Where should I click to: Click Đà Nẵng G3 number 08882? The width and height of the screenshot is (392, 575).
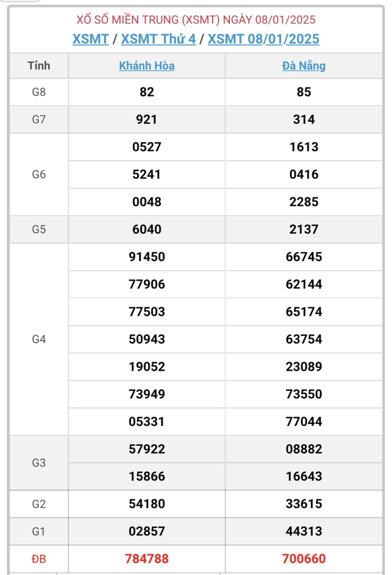click(304, 449)
